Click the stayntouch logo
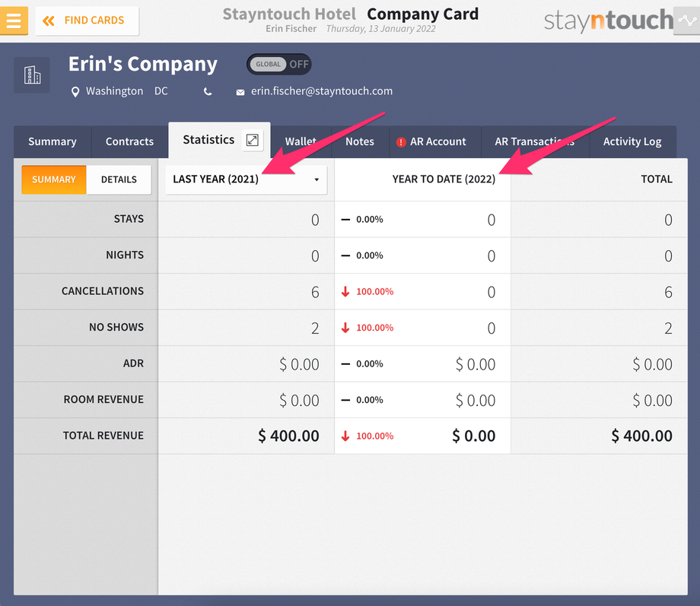The height and width of the screenshot is (606, 700). click(x=609, y=21)
